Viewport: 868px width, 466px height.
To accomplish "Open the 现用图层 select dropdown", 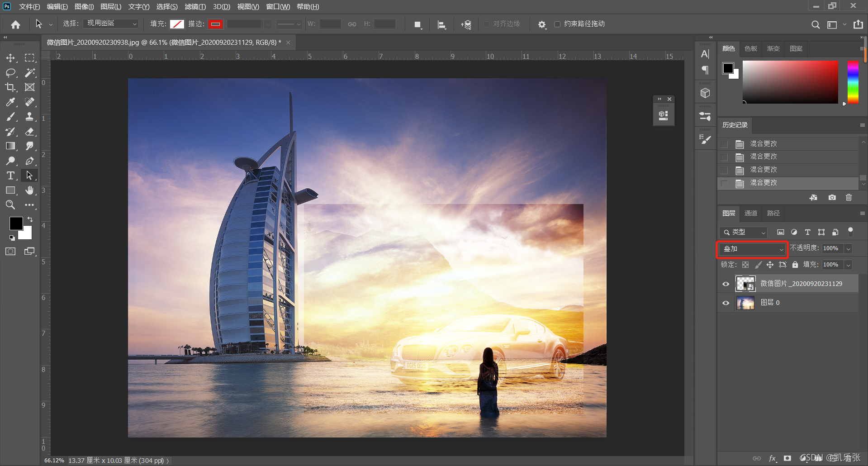I will [x=111, y=24].
